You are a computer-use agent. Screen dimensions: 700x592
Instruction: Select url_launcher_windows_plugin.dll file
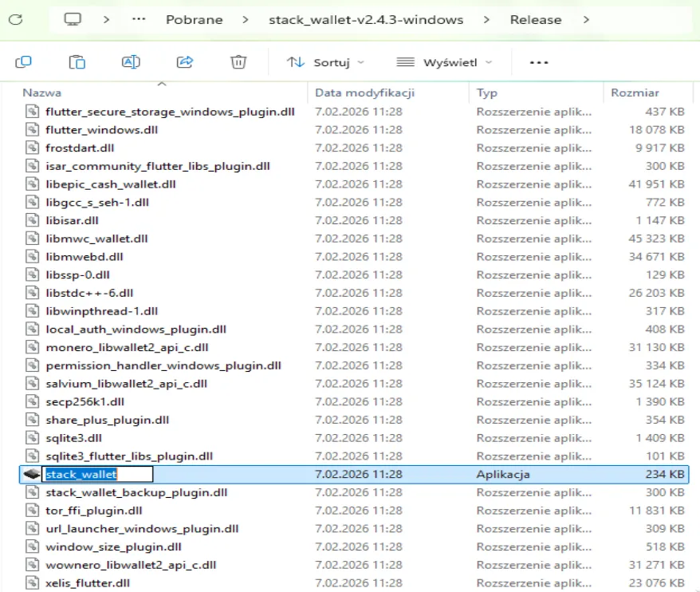tap(142, 528)
